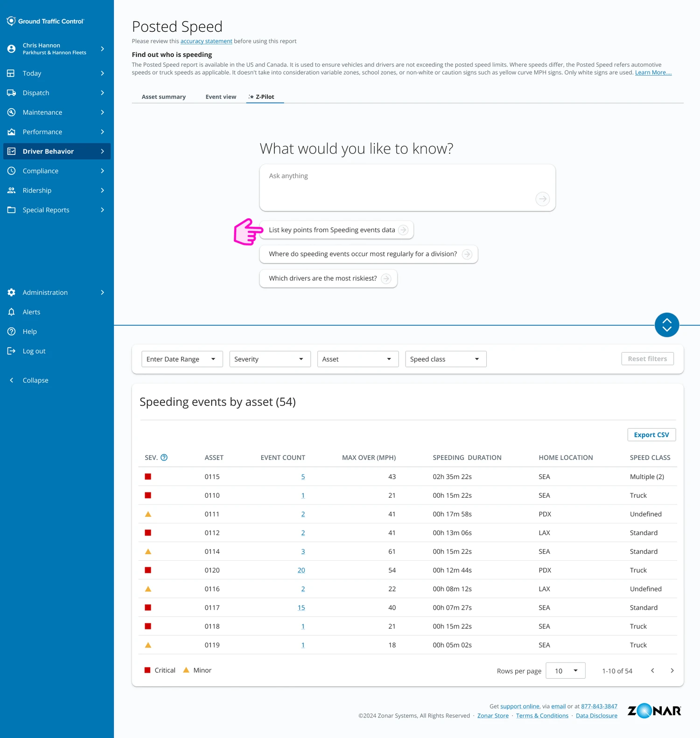Open the Enter Date Range dropdown

182,359
